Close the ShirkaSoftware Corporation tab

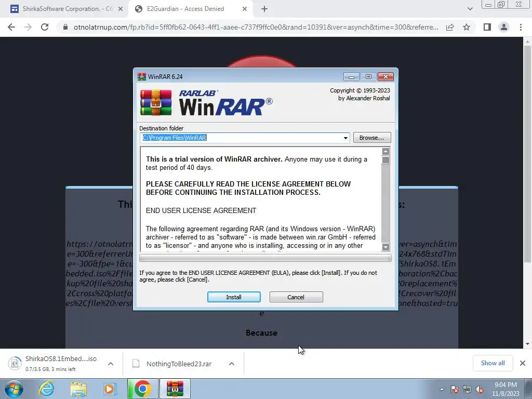tap(121, 9)
